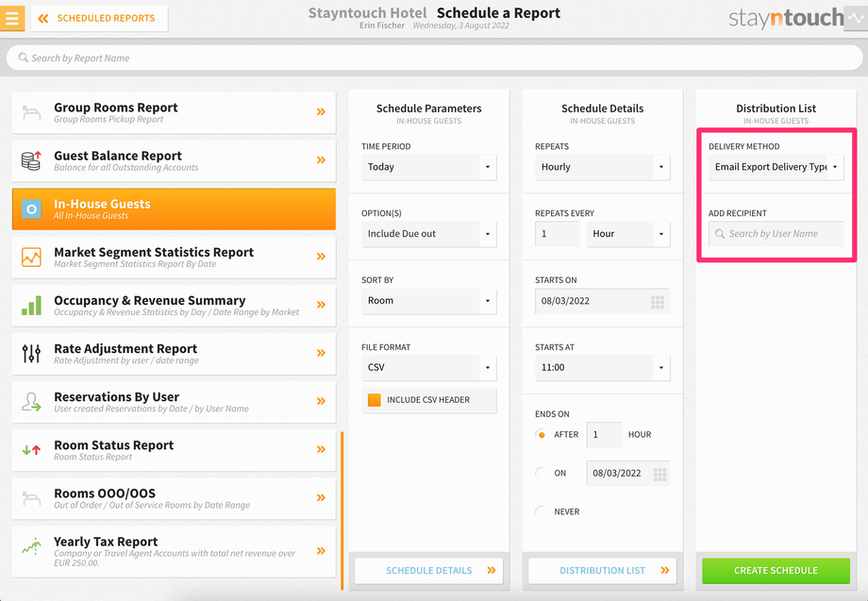Click the Guest Balance Report coins icon
The height and width of the screenshot is (601, 868).
[31, 160]
